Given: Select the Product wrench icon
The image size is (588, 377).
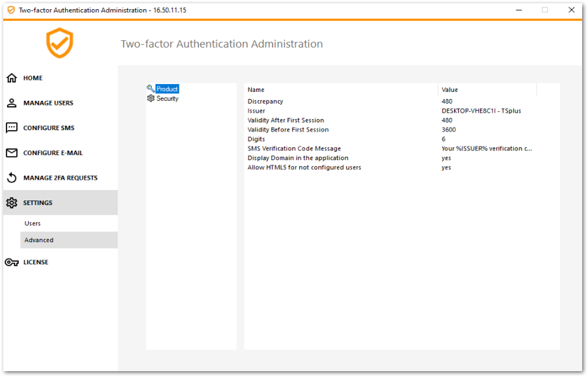Looking at the screenshot, I should tap(151, 89).
